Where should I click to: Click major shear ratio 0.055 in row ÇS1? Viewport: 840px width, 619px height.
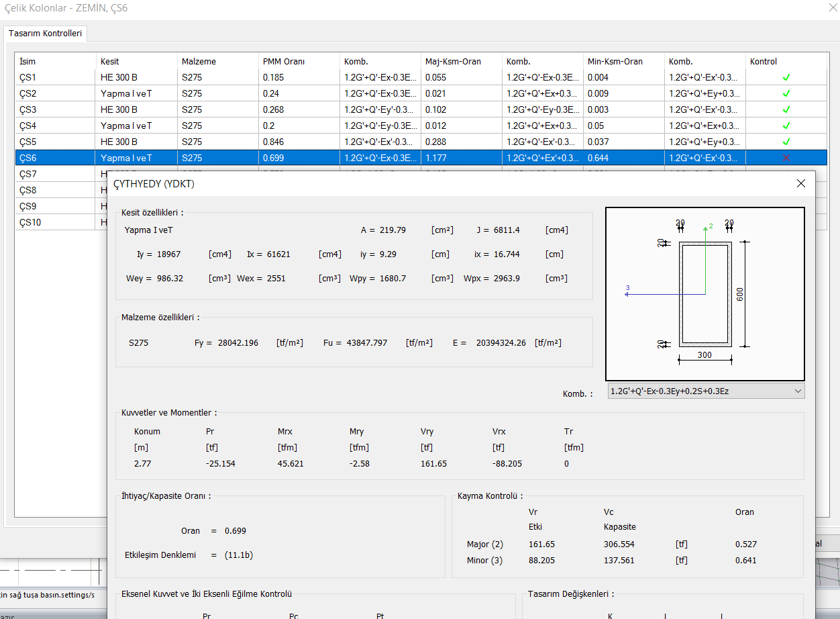[x=435, y=77]
